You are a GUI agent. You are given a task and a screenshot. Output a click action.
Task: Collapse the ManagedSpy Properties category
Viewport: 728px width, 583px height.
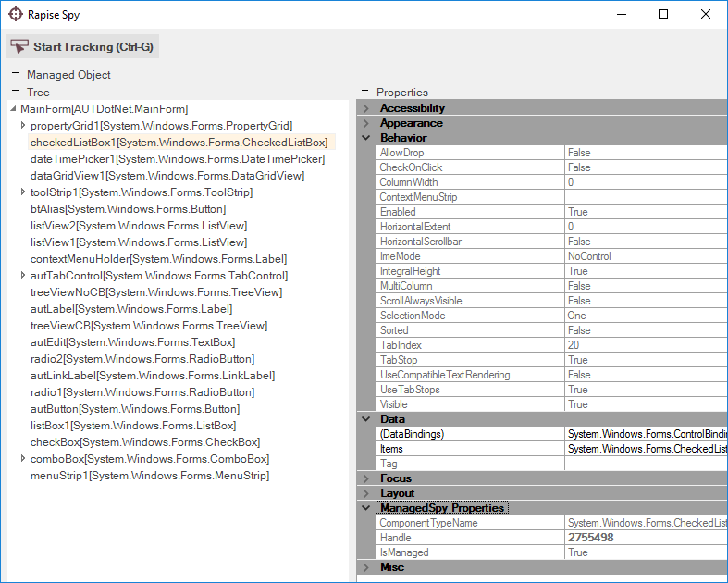[x=366, y=508]
